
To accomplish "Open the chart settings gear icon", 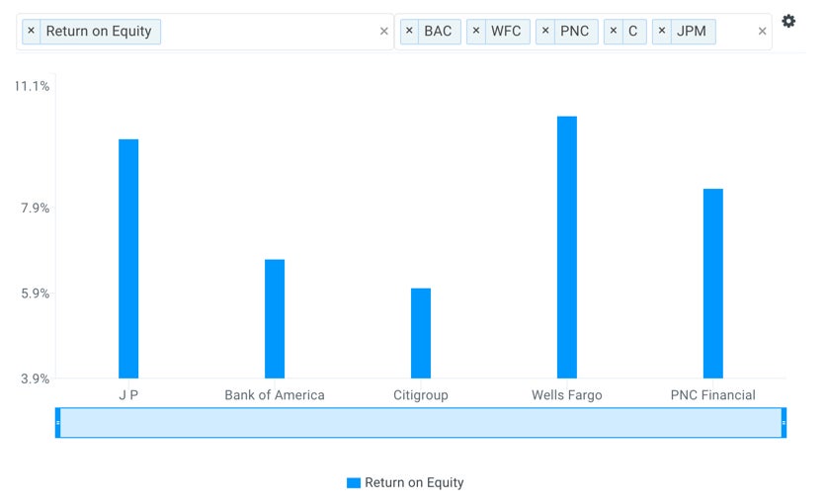I will (788, 21).
